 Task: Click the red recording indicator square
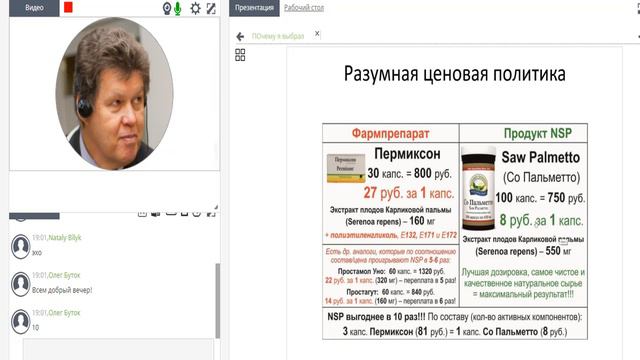click(x=68, y=7)
